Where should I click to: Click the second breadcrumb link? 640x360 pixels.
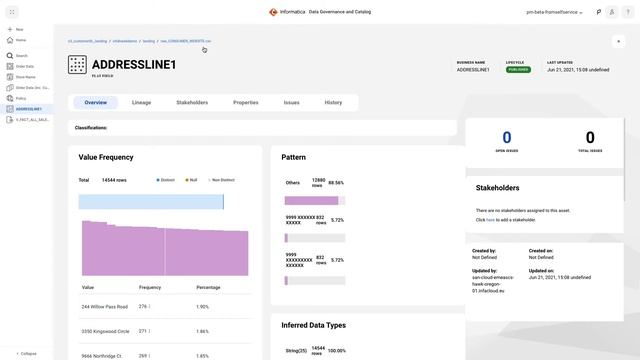coord(125,41)
